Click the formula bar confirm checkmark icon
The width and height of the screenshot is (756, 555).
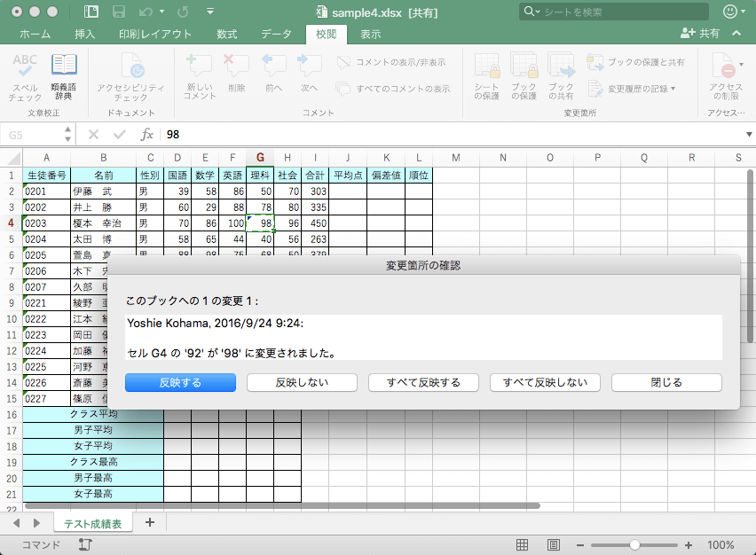[120, 135]
